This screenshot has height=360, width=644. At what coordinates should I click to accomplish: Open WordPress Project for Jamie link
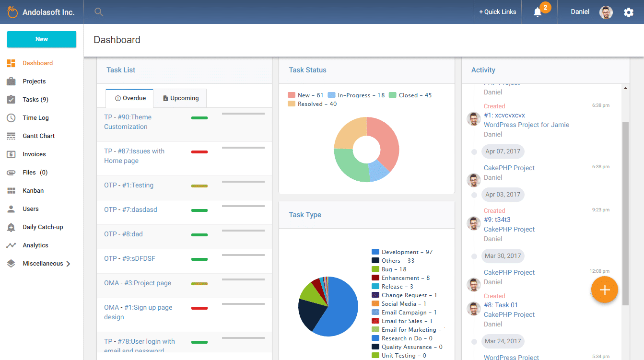(x=527, y=125)
